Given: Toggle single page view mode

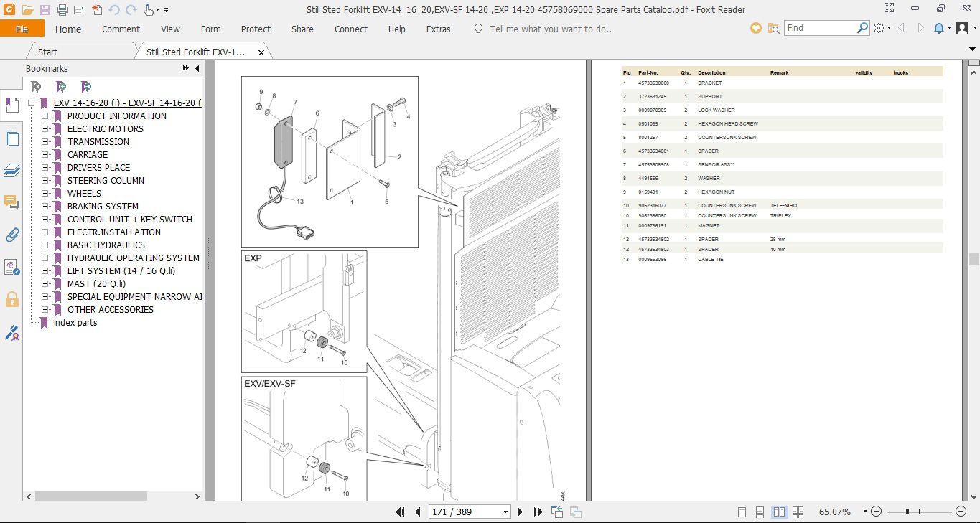Looking at the screenshot, I should (742, 512).
